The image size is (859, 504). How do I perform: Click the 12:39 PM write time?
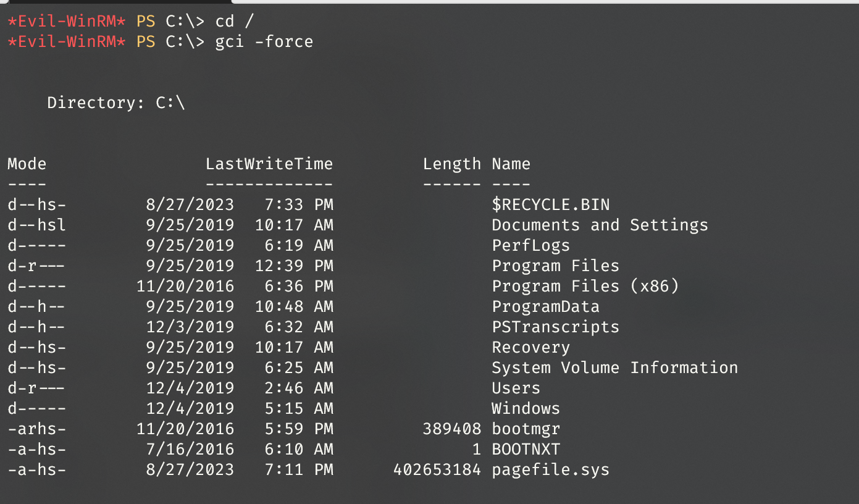(294, 266)
